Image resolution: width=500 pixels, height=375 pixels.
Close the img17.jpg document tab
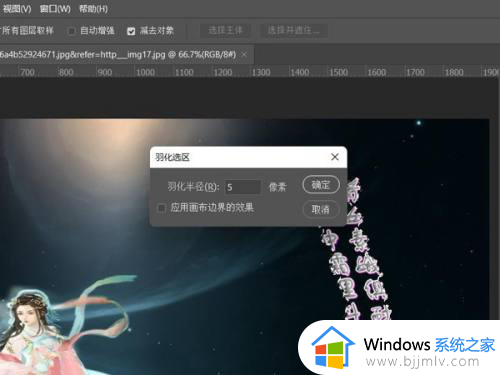click(x=244, y=54)
